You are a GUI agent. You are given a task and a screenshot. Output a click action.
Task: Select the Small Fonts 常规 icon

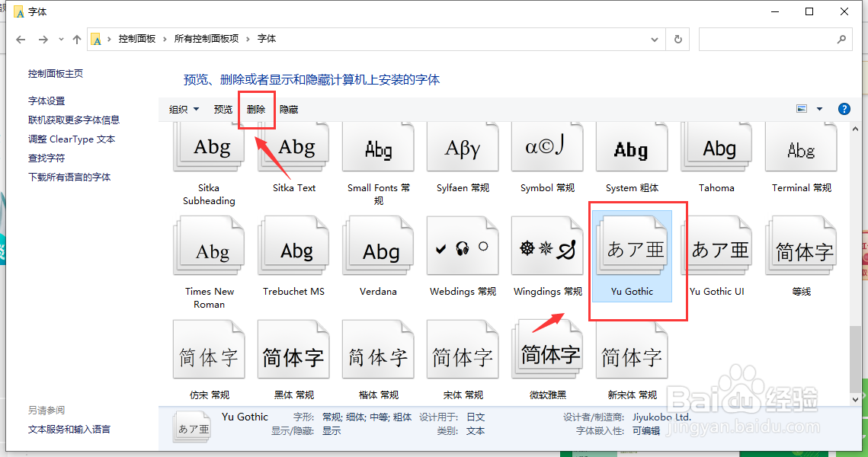[379, 147]
